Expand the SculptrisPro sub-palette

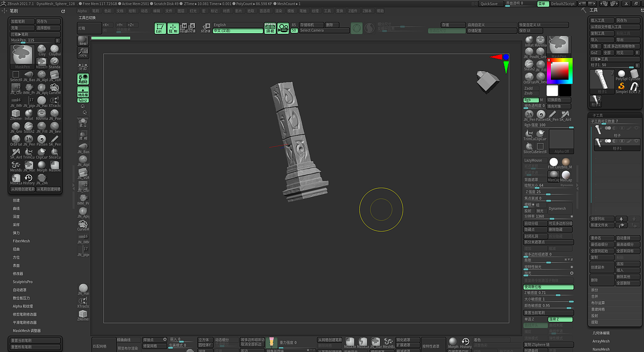click(x=23, y=281)
